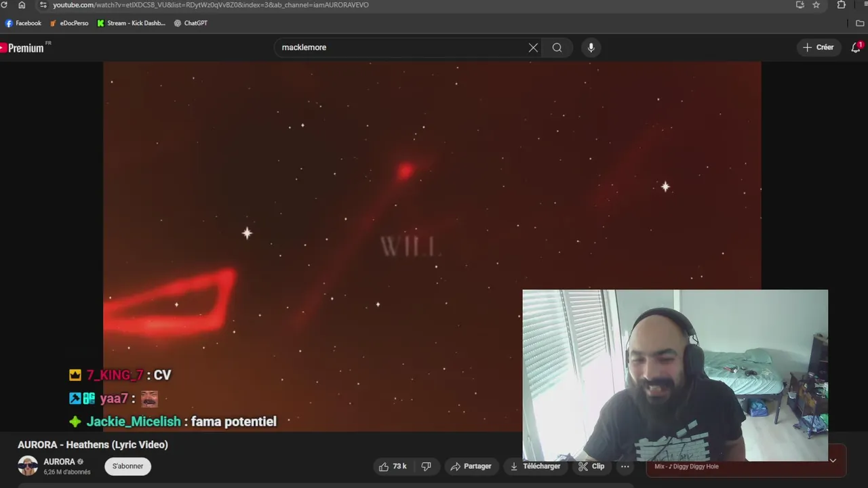Reload the page with the refresh icon

tap(4, 5)
